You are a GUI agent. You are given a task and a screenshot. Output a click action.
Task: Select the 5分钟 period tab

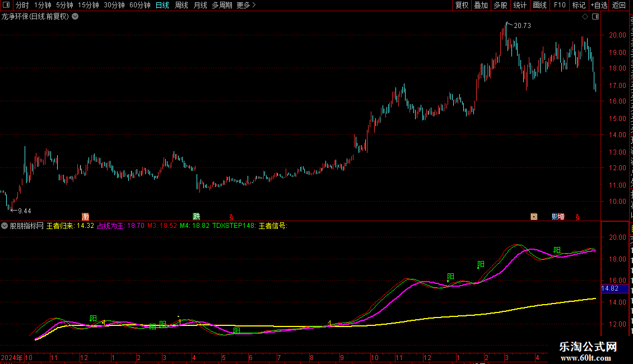tap(64, 5)
